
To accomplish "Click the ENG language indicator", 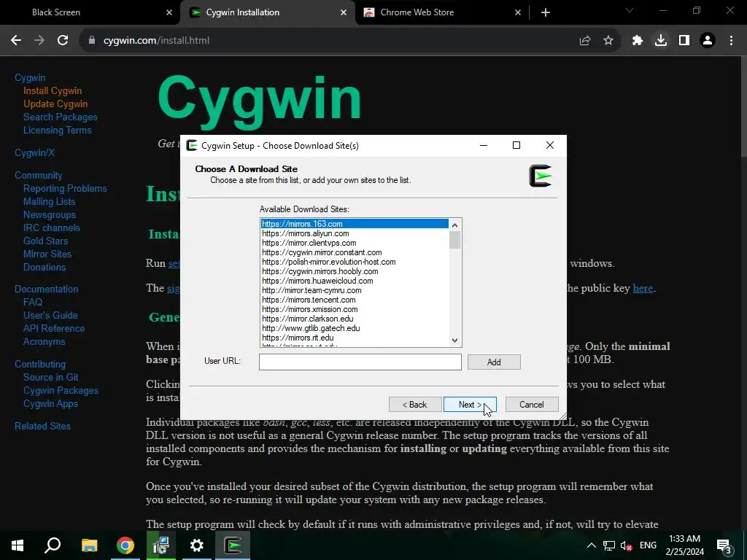I will pos(648,545).
